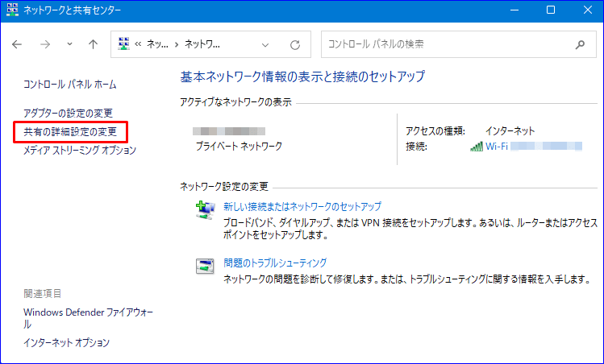
Task: Open アダプターの設定の変更 link
Action: point(69,113)
